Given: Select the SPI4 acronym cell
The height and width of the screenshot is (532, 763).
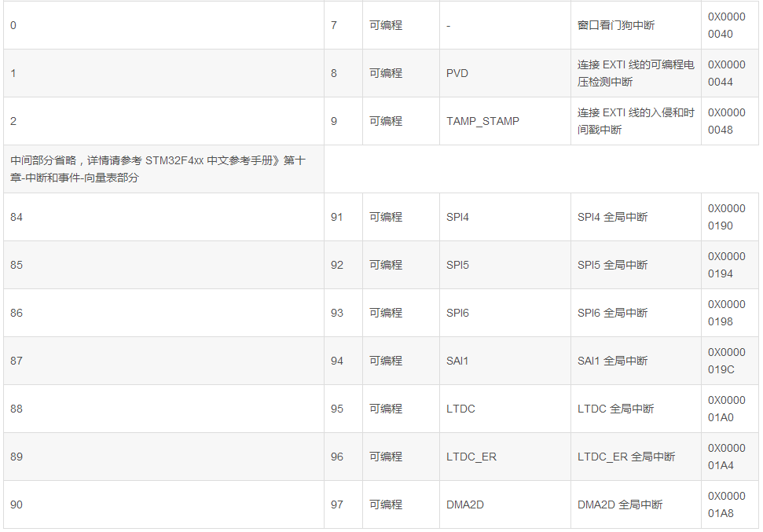Looking at the screenshot, I should [x=457, y=217].
